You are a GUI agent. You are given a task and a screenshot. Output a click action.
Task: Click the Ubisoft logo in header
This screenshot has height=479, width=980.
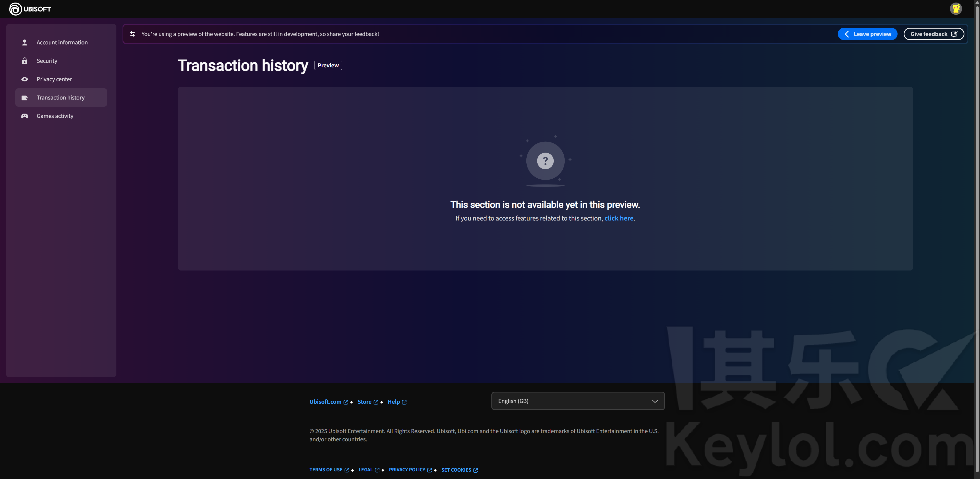point(30,9)
